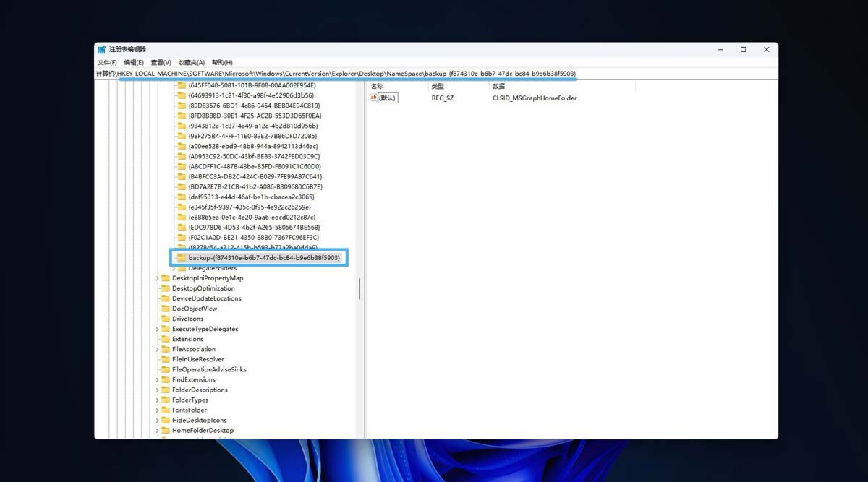Expand the FindExtensions registry key
This screenshot has width=868, height=482.
156,379
